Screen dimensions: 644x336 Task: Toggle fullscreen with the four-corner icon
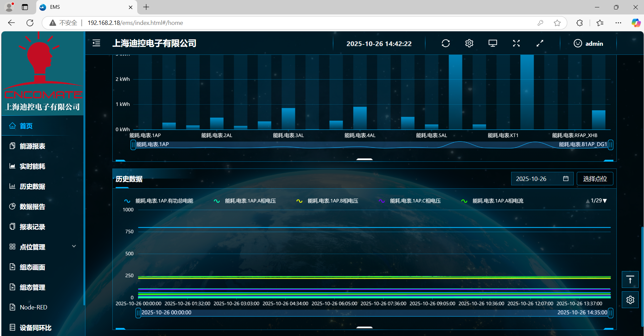coord(516,43)
